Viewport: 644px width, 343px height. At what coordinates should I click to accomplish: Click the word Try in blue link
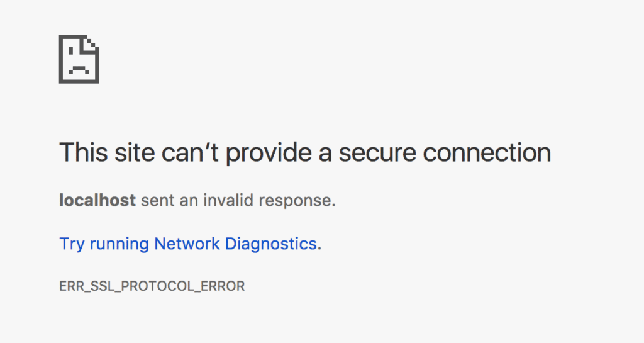click(72, 244)
